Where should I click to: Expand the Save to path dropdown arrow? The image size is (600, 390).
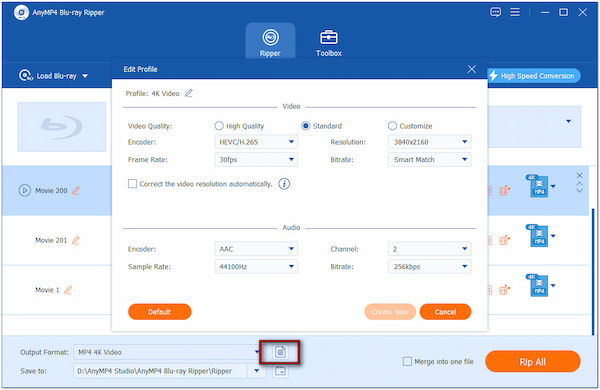click(x=256, y=371)
